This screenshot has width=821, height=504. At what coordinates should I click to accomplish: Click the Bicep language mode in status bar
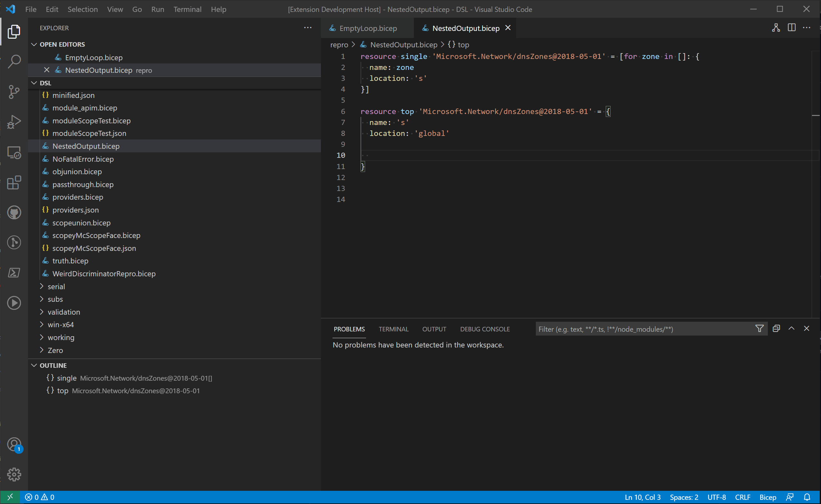[768, 497]
